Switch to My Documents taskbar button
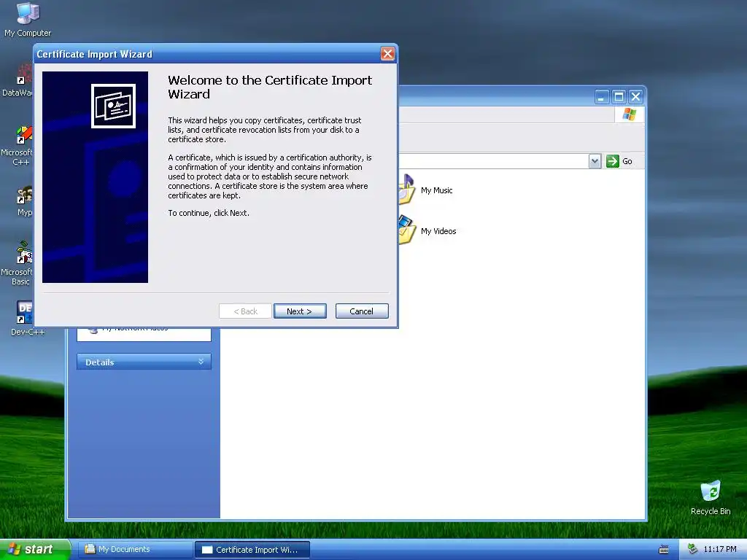Screen dimensions: 747x560 pyautogui.click(x=135, y=549)
